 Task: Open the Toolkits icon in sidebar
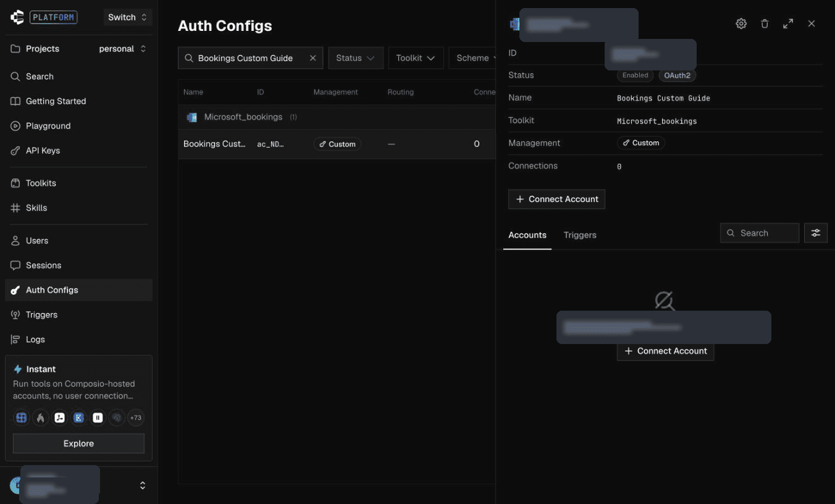click(15, 183)
